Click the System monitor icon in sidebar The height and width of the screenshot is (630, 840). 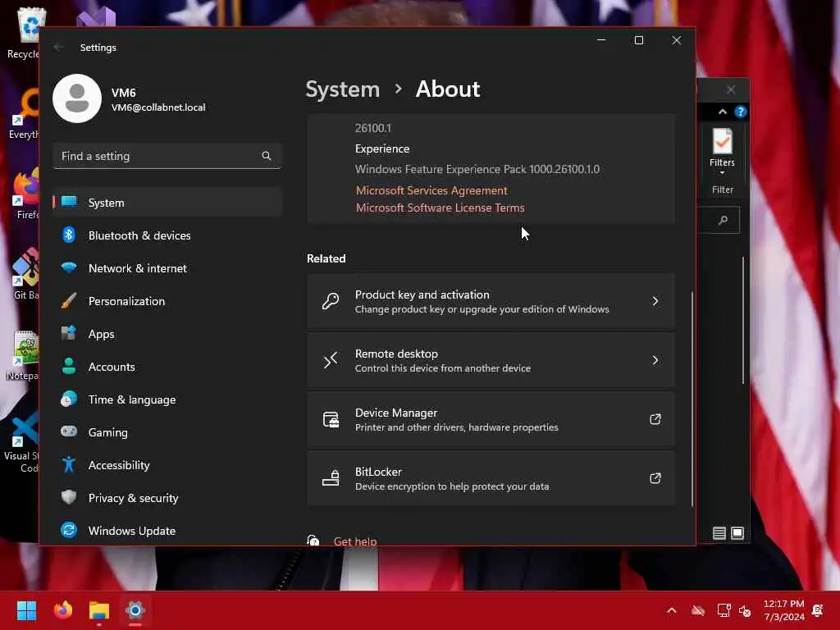(x=69, y=202)
